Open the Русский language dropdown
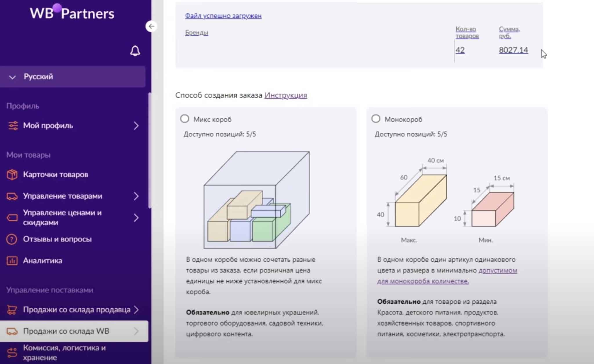Image resolution: width=594 pixels, height=364 pixels. tap(73, 77)
